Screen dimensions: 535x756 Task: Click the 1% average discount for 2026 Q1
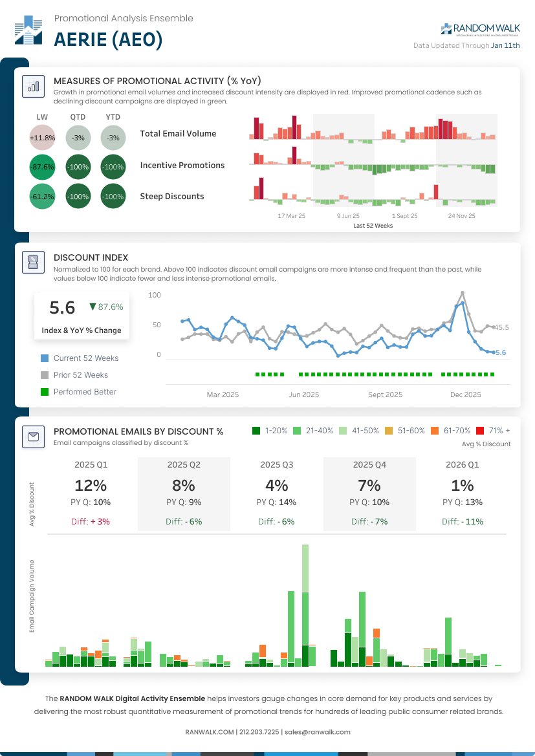462,485
